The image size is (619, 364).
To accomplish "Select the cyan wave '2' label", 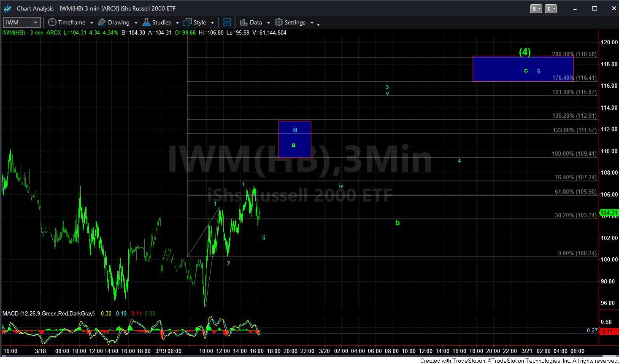I will point(228,263).
